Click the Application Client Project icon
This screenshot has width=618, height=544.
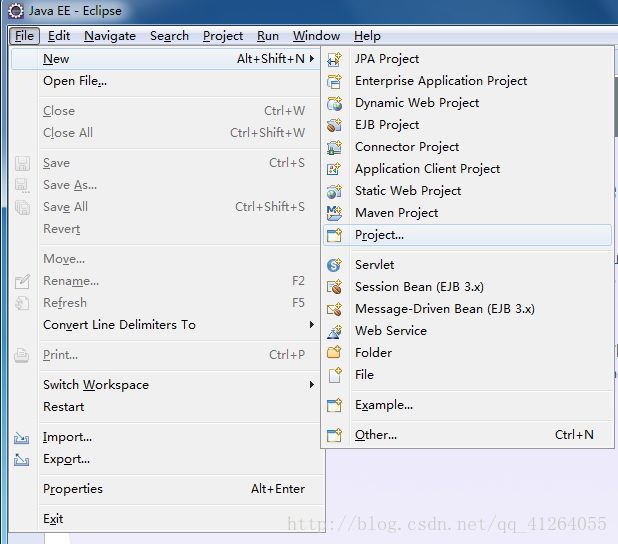[x=334, y=169]
